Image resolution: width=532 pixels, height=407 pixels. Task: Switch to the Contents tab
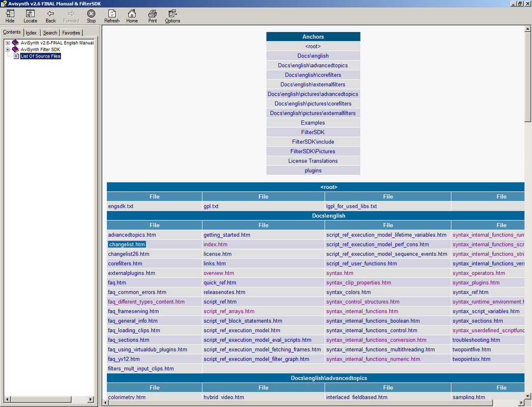(12, 32)
